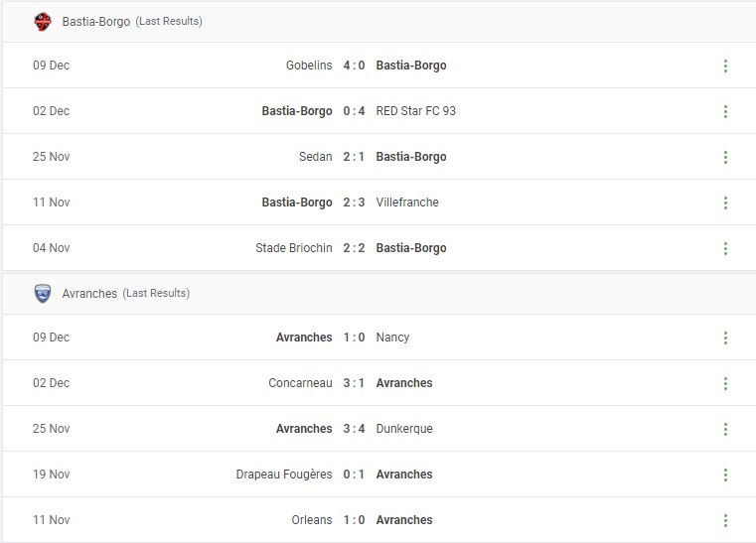This screenshot has width=756, height=543.
Task: Open three-dot menu for Stade Briochin match
Action: 725,248
